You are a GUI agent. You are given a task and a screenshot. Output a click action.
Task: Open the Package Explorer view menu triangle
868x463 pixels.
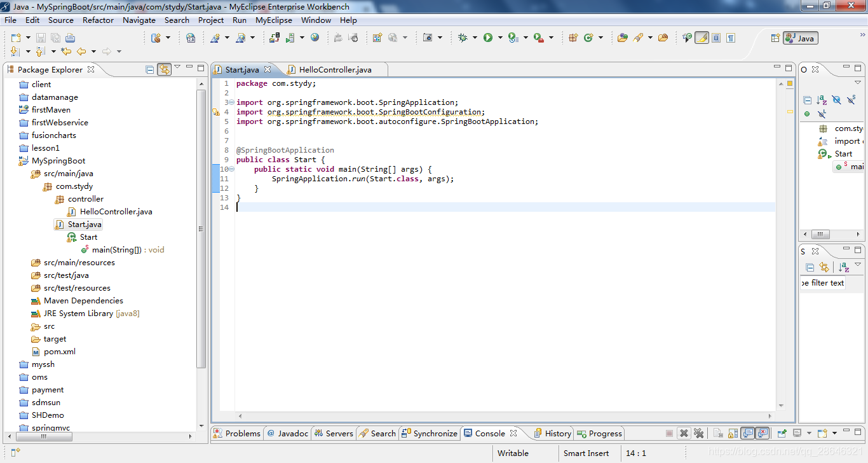[177, 67]
